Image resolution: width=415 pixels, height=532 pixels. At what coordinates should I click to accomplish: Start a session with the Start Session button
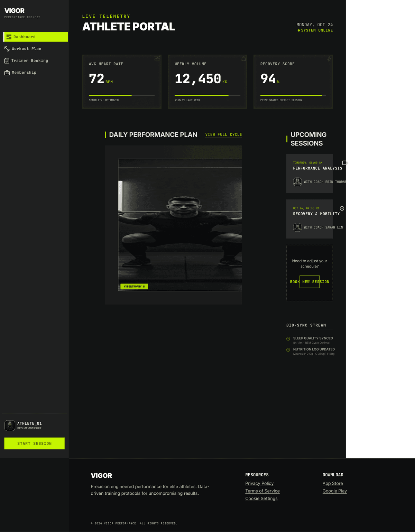[x=35, y=444]
